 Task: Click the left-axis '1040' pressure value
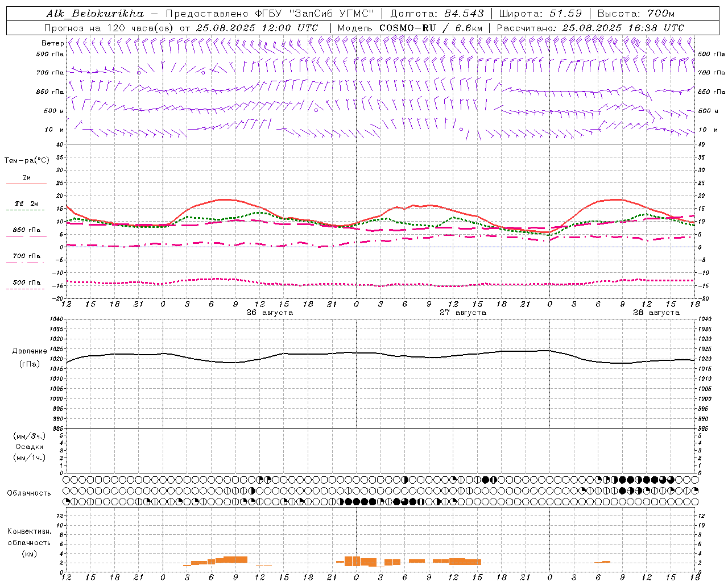click(56, 319)
